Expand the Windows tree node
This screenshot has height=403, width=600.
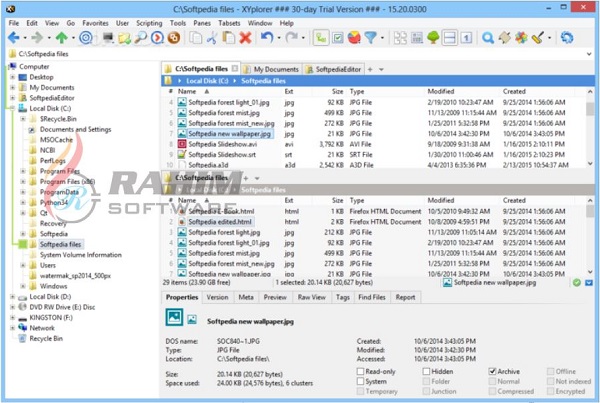[23, 286]
